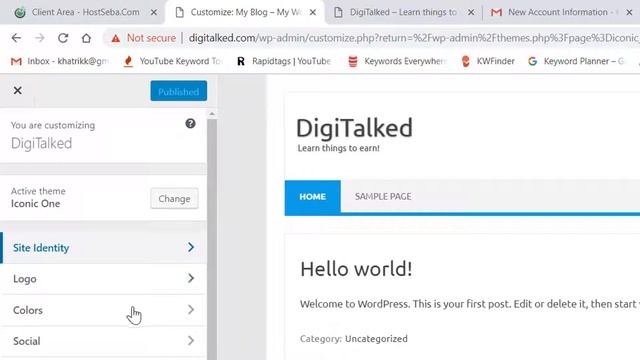Click SAMPLE PAGE in preview navigation

tap(383, 197)
